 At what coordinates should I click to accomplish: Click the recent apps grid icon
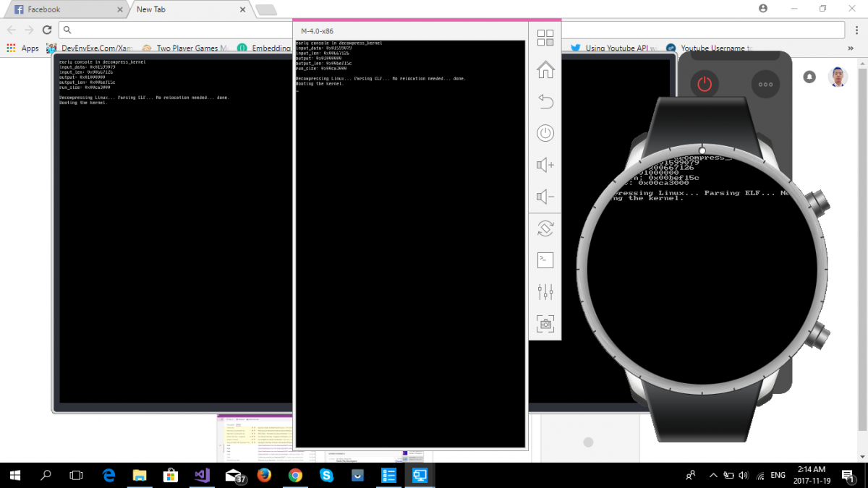coord(545,38)
